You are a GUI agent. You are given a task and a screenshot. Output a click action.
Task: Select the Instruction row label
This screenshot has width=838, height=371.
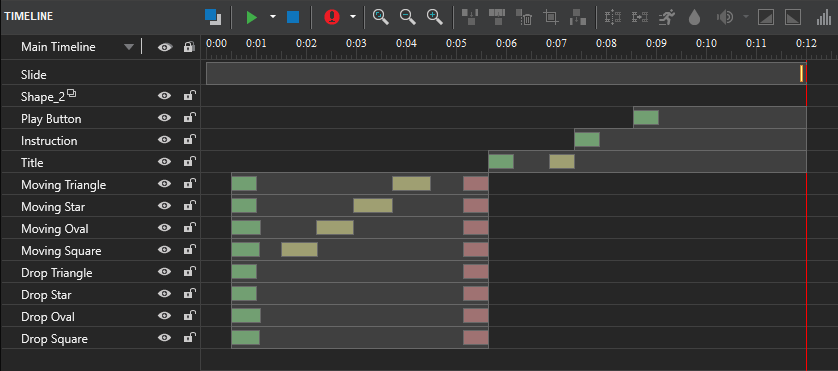coord(49,141)
